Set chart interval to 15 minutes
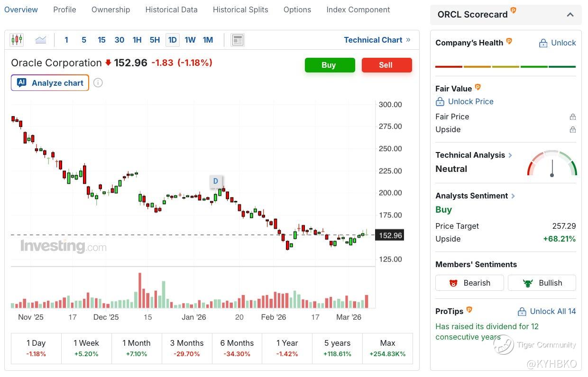The height and width of the screenshot is (377, 588). 101,40
